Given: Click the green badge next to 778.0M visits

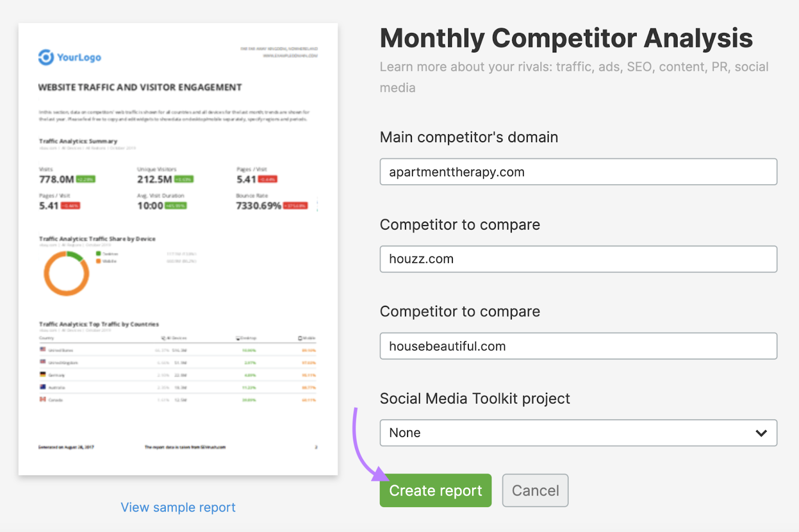Looking at the screenshot, I should [x=85, y=179].
